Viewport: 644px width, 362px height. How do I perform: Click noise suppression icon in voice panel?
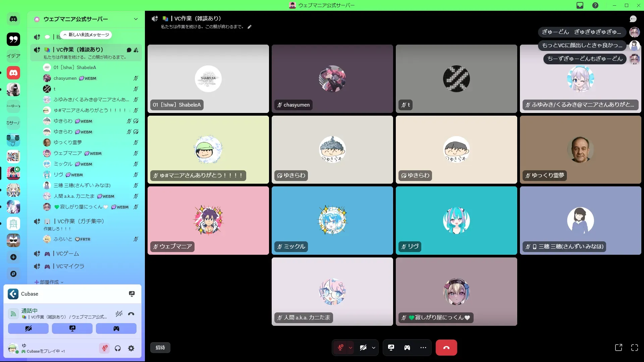pyautogui.click(x=119, y=314)
